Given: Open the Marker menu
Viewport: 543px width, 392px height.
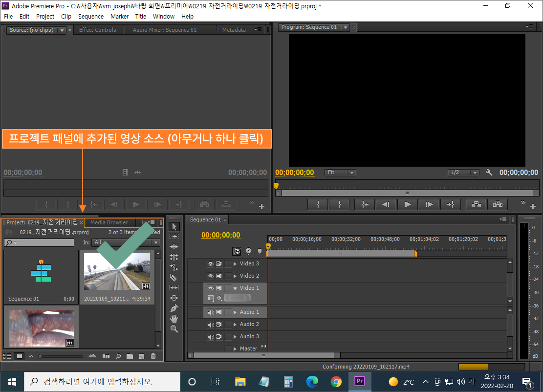Looking at the screenshot, I should (119, 16).
